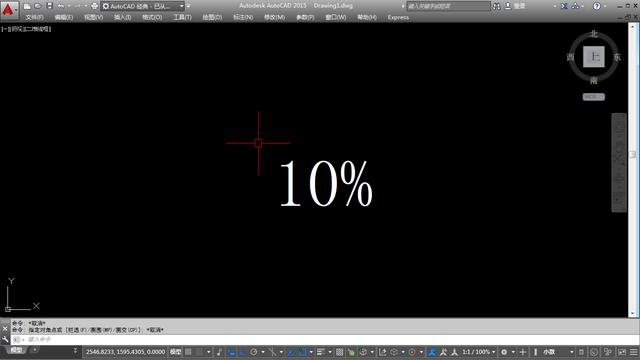Toggle 2D object snap in status bar
640x360 pixels.
click(x=303, y=352)
